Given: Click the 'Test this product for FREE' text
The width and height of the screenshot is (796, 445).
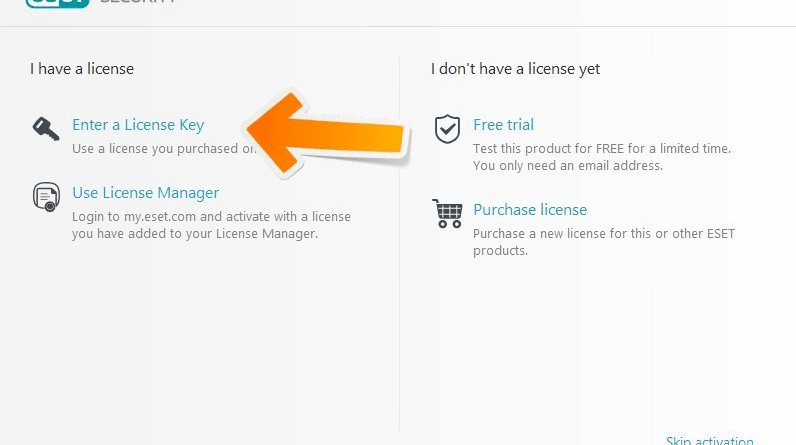Looking at the screenshot, I should tap(602, 149).
